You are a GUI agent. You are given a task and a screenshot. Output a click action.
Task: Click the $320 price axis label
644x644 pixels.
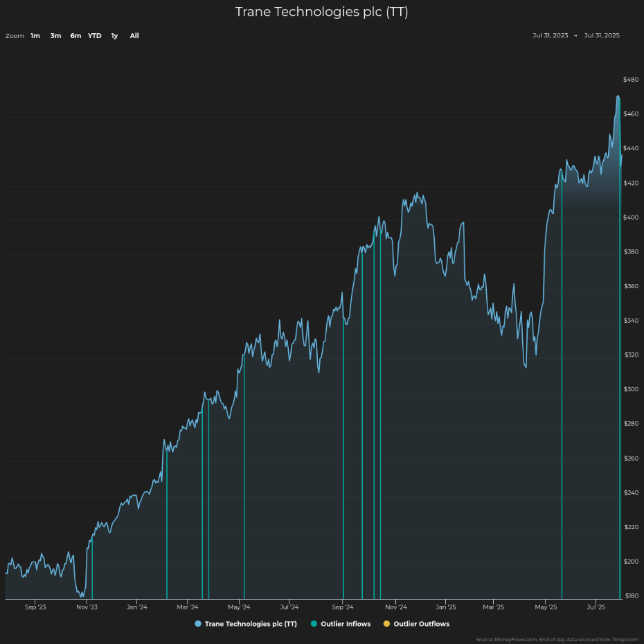point(631,355)
